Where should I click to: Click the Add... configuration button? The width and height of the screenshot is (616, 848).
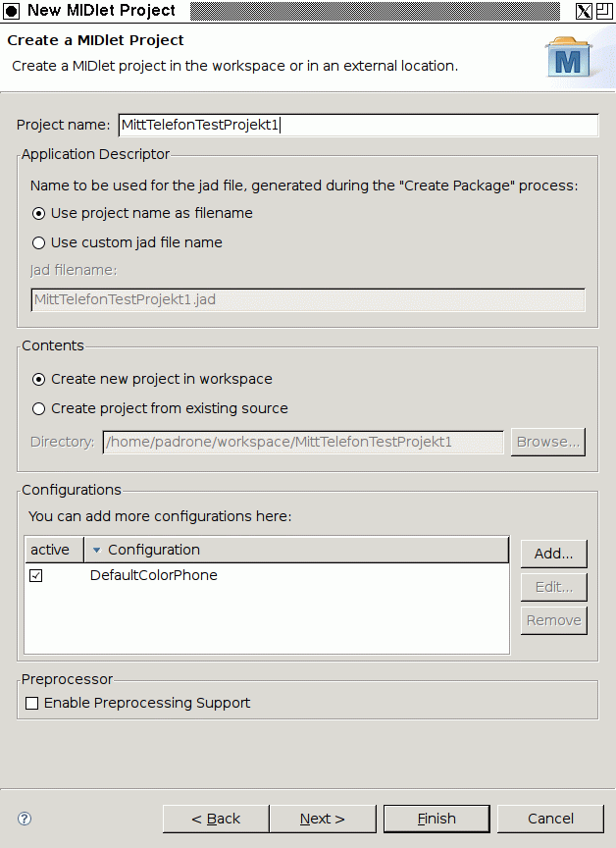click(x=553, y=554)
